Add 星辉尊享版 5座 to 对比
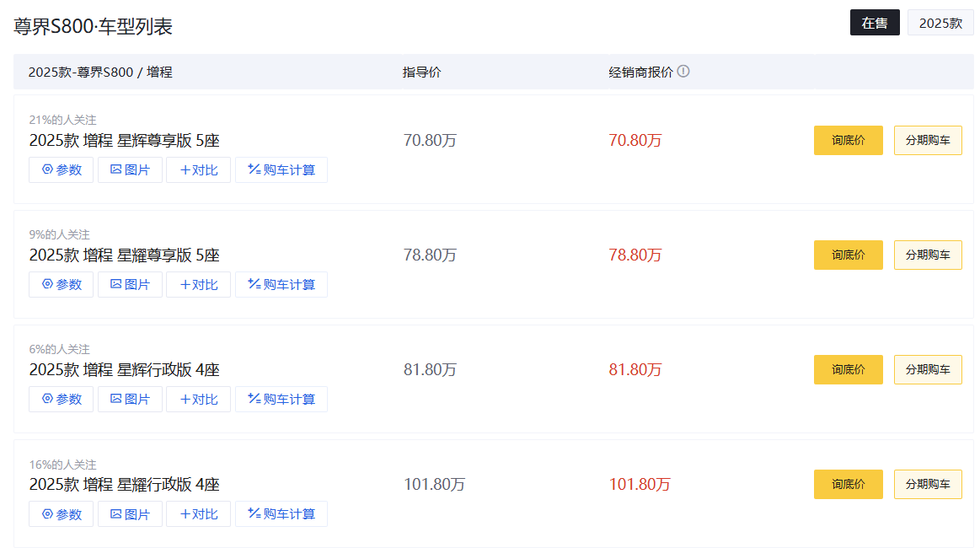This screenshot has height=548, width=980. pyautogui.click(x=198, y=170)
